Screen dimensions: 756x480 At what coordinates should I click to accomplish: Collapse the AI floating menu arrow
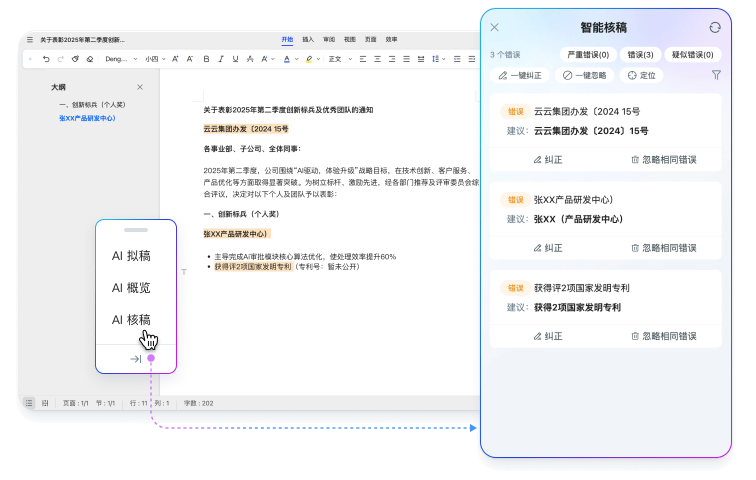click(x=135, y=358)
